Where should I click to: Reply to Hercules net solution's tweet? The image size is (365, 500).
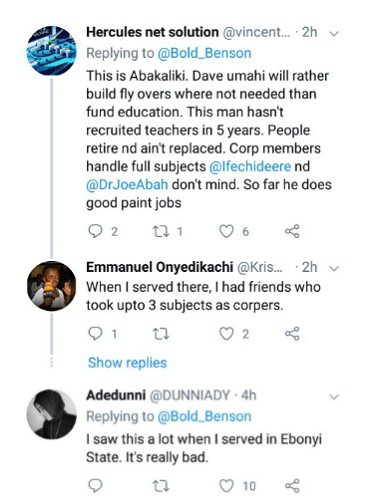pos(95,231)
